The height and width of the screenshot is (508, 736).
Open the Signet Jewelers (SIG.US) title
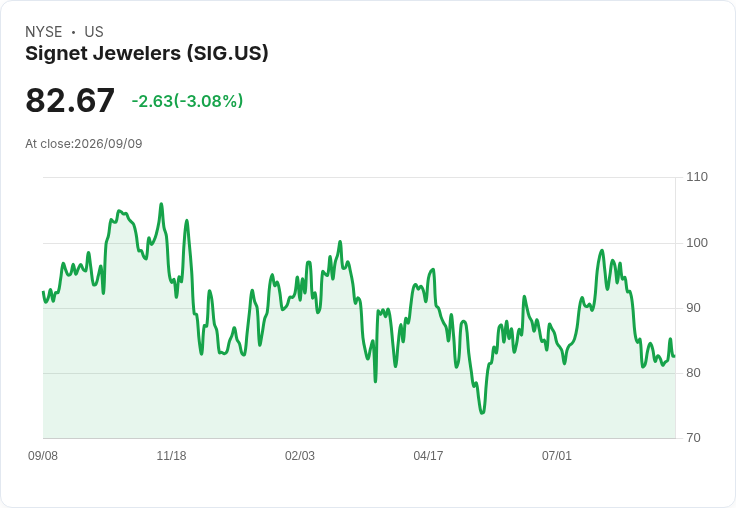pyautogui.click(x=147, y=53)
